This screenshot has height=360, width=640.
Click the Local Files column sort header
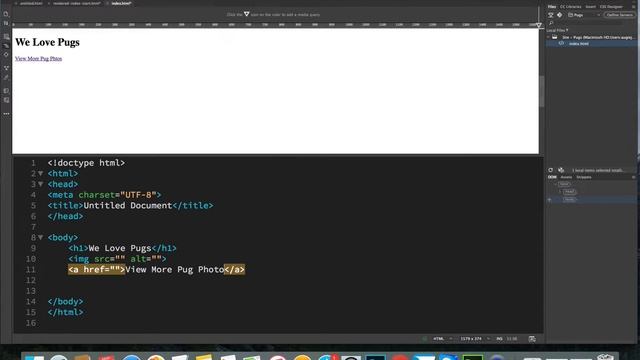(557, 30)
